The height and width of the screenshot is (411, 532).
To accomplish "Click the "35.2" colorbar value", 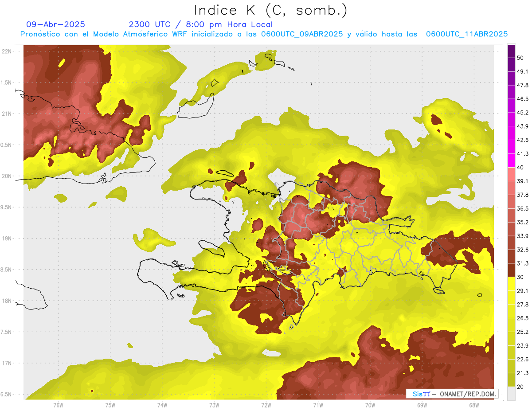I will pos(523,222).
